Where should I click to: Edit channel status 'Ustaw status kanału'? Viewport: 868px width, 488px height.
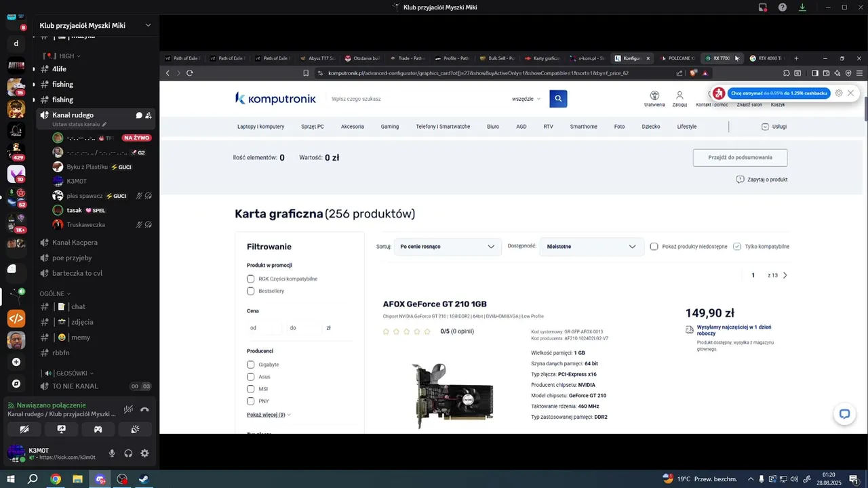pos(79,125)
